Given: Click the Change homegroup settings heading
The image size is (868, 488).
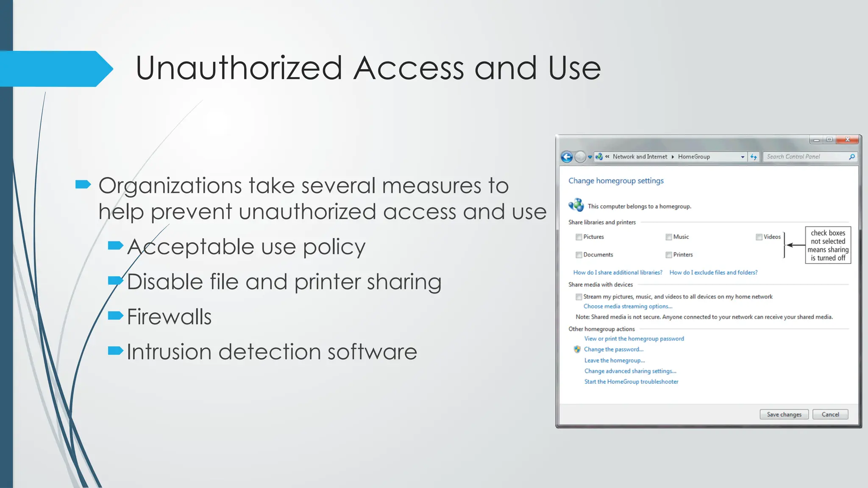Looking at the screenshot, I should [x=616, y=181].
